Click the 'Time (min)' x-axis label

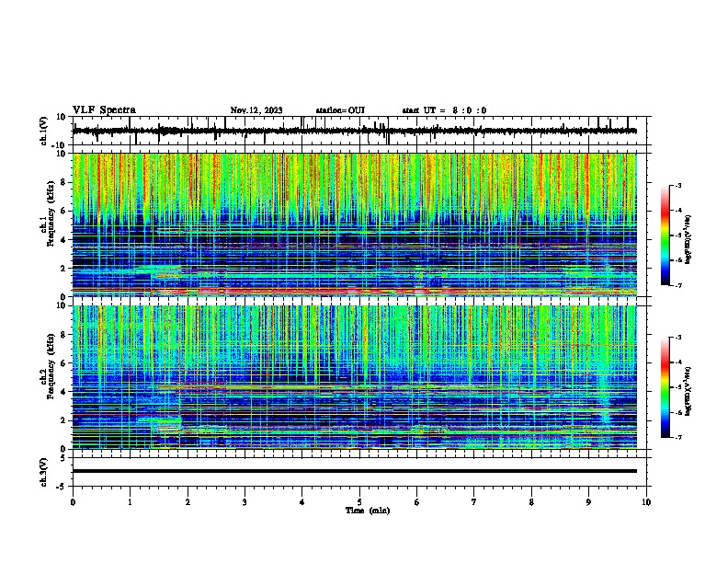coord(368,511)
